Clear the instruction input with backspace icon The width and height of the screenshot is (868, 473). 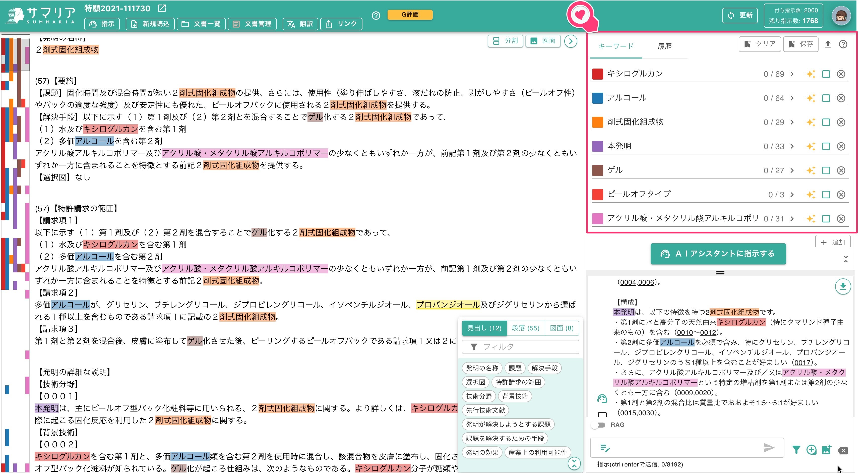(843, 450)
